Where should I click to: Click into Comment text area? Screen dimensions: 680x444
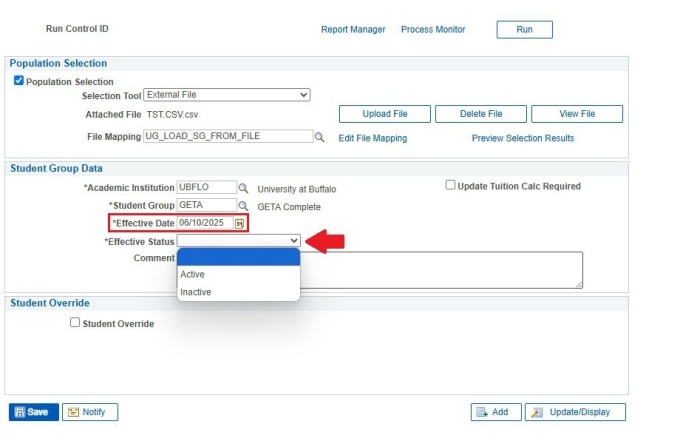tap(441, 270)
